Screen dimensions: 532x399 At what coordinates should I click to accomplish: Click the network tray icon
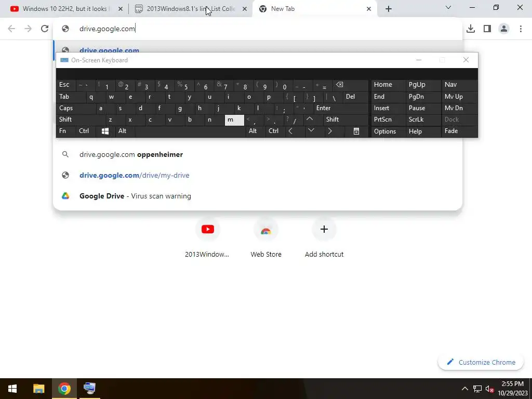(x=477, y=389)
